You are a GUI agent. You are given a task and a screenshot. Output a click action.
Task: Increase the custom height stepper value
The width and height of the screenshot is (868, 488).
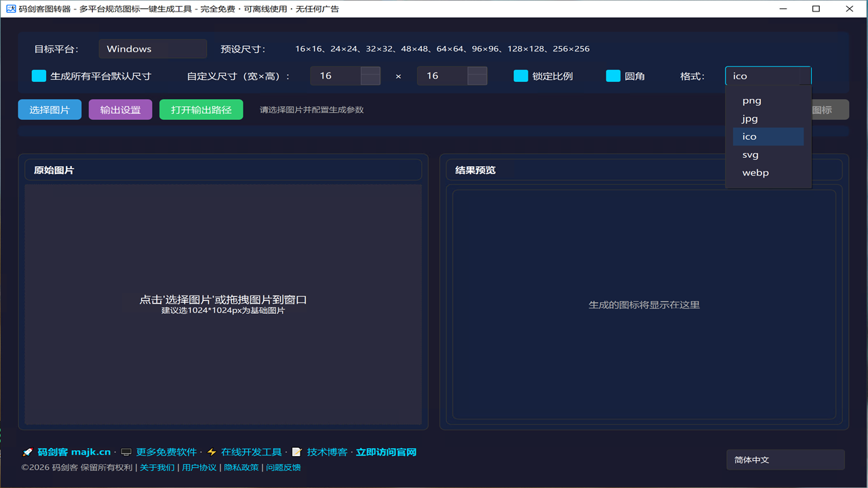[477, 71]
